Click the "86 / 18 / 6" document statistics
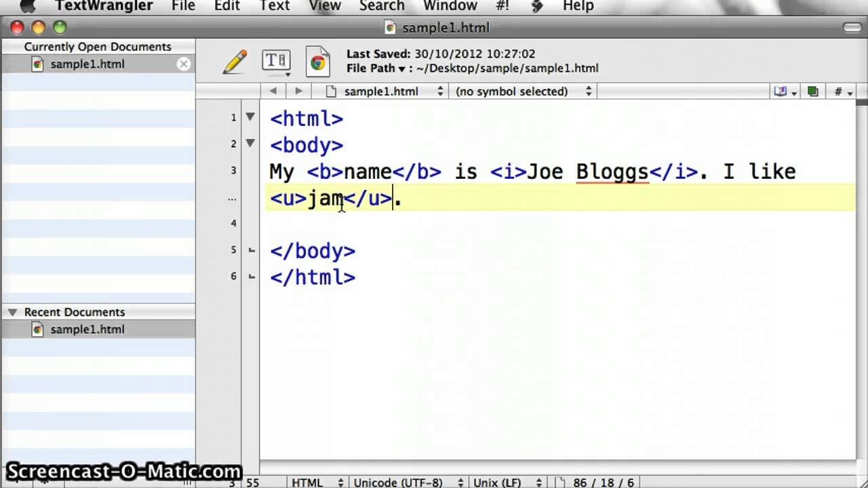The image size is (868, 488). click(x=602, y=483)
